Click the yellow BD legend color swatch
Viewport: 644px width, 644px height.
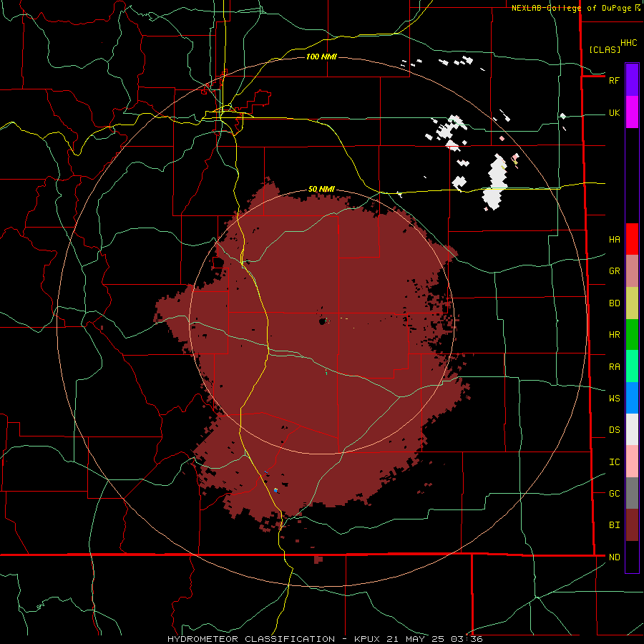tap(632, 303)
